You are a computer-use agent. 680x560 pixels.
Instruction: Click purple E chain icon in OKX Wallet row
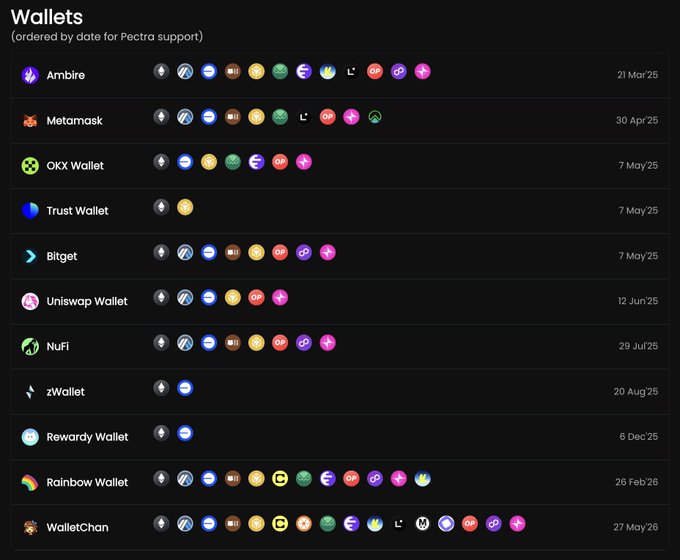(x=256, y=162)
